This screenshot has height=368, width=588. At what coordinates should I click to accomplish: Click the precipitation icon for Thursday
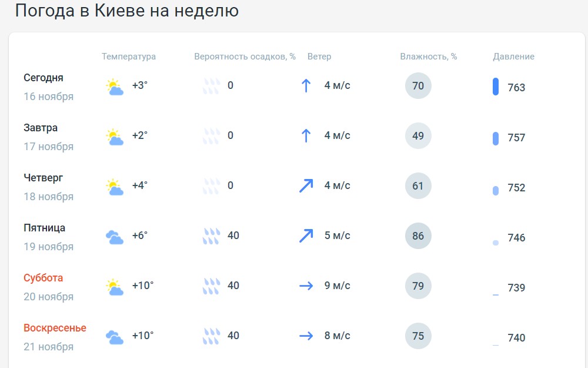click(211, 187)
